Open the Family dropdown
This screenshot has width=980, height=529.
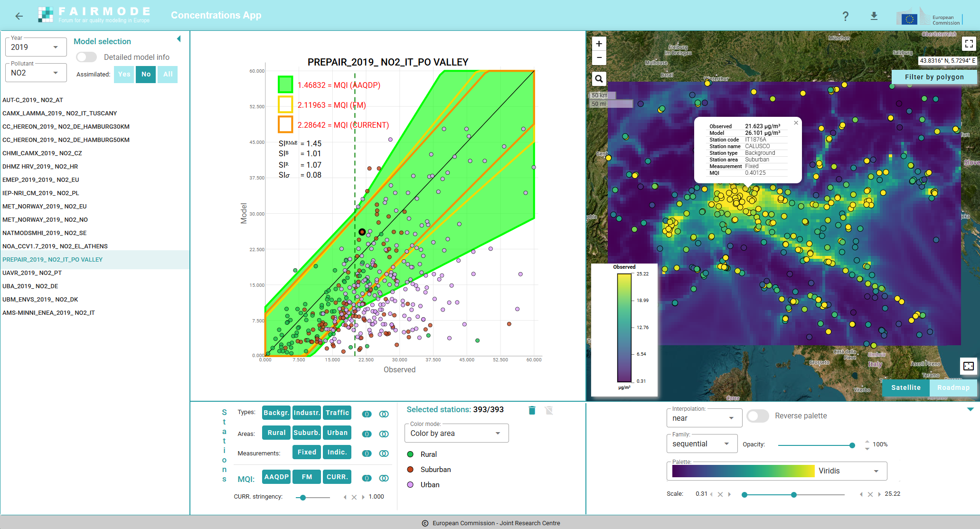(702, 444)
